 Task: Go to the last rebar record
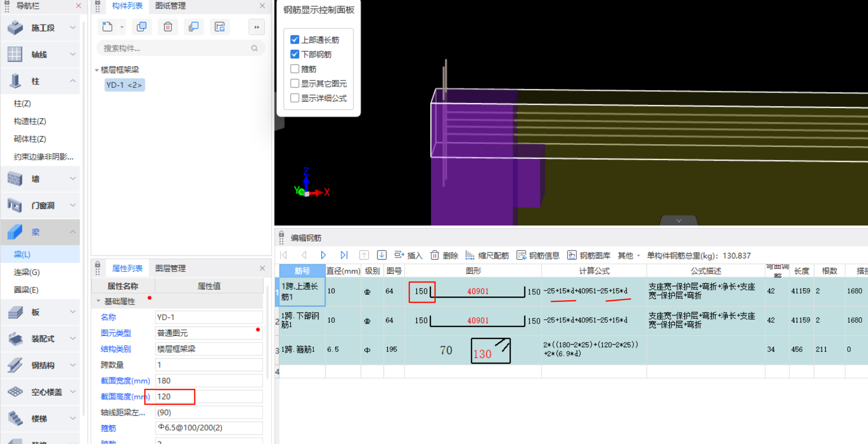pos(344,255)
